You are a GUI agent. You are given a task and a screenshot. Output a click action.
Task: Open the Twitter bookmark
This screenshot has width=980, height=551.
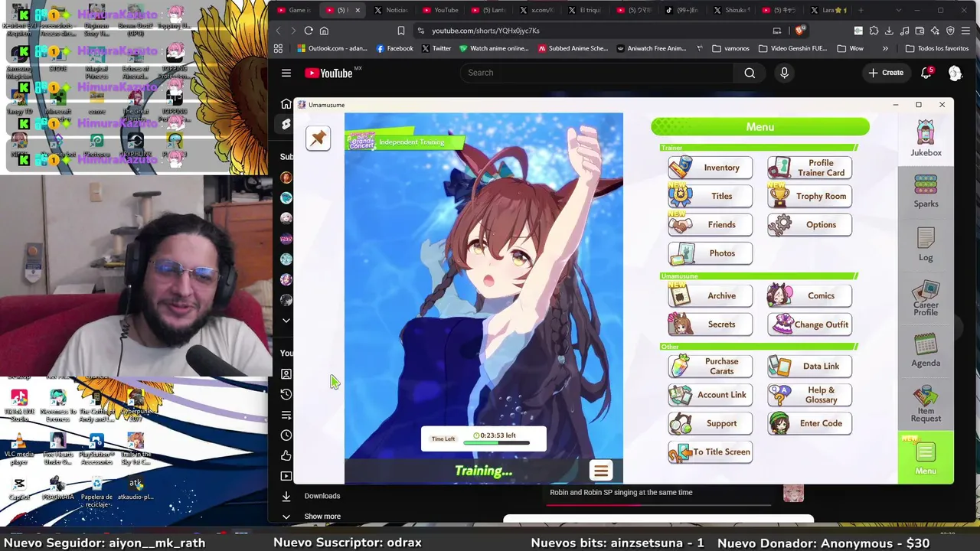click(436, 48)
